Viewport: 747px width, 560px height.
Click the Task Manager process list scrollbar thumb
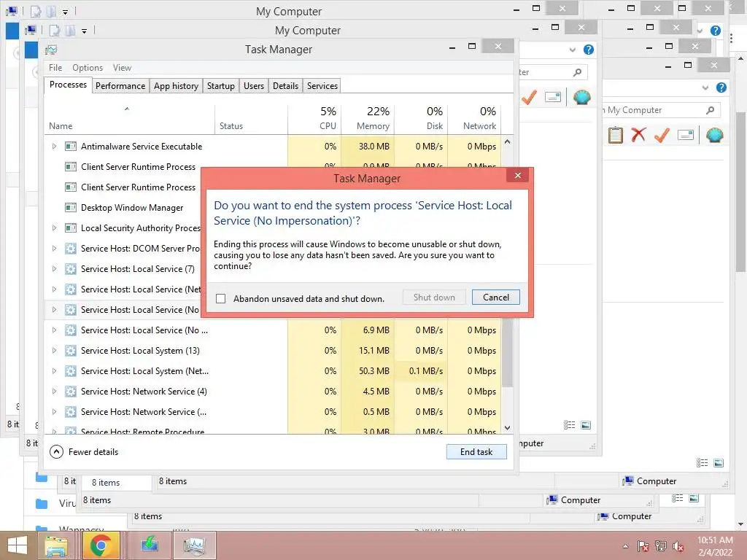[x=508, y=352]
